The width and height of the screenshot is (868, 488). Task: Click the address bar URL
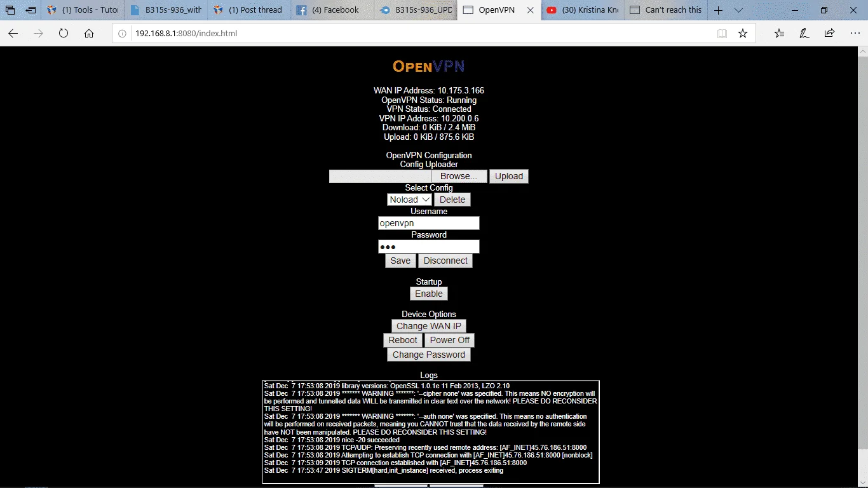click(186, 33)
